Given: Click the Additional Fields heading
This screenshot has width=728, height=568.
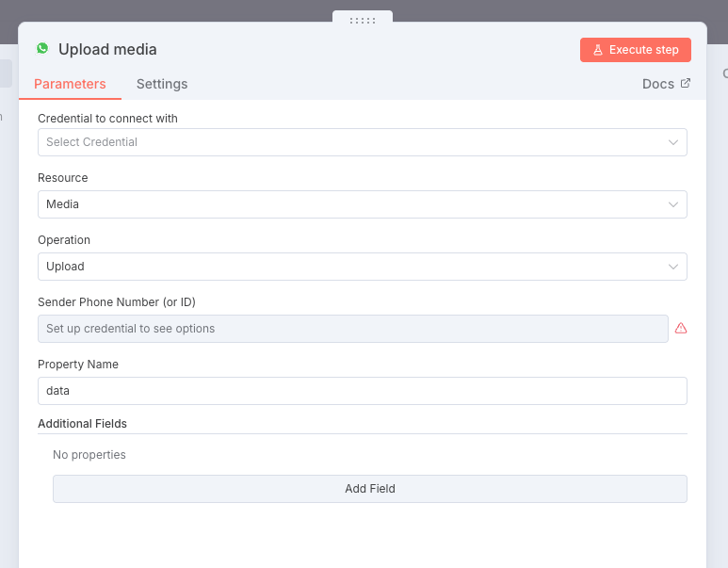Looking at the screenshot, I should pyautogui.click(x=82, y=424).
